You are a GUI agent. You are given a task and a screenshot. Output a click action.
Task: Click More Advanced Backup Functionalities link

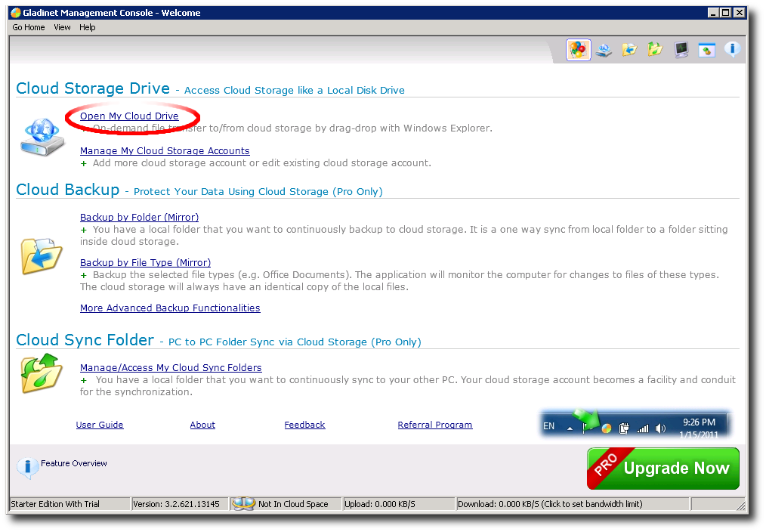[x=170, y=308]
